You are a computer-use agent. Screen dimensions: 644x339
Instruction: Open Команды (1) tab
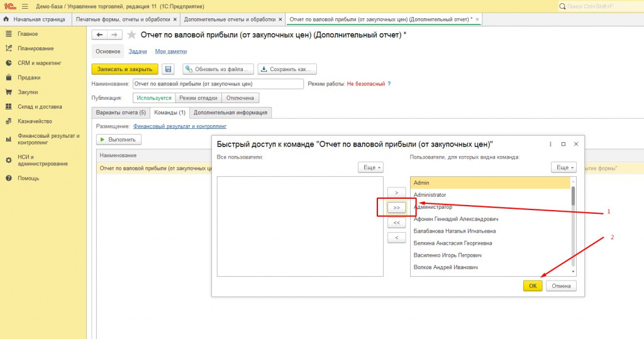click(x=170, y=113)
